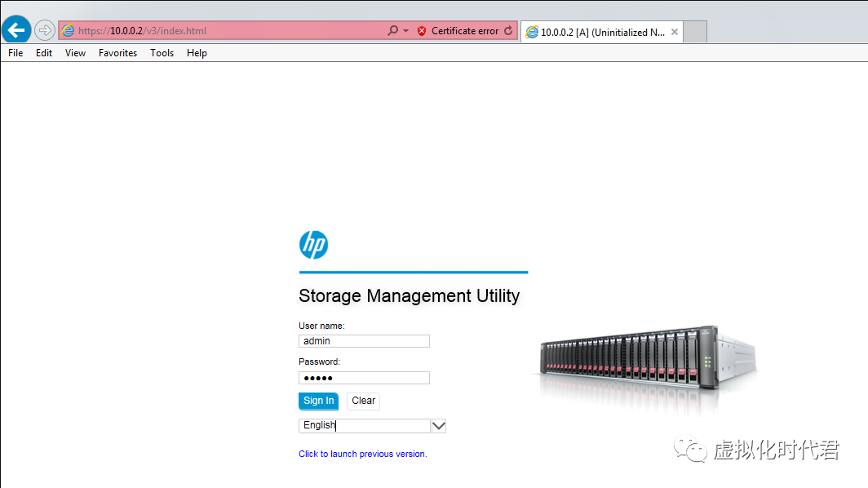
Task: Click the red certificate error shield icon
Action: pos(422,31)
